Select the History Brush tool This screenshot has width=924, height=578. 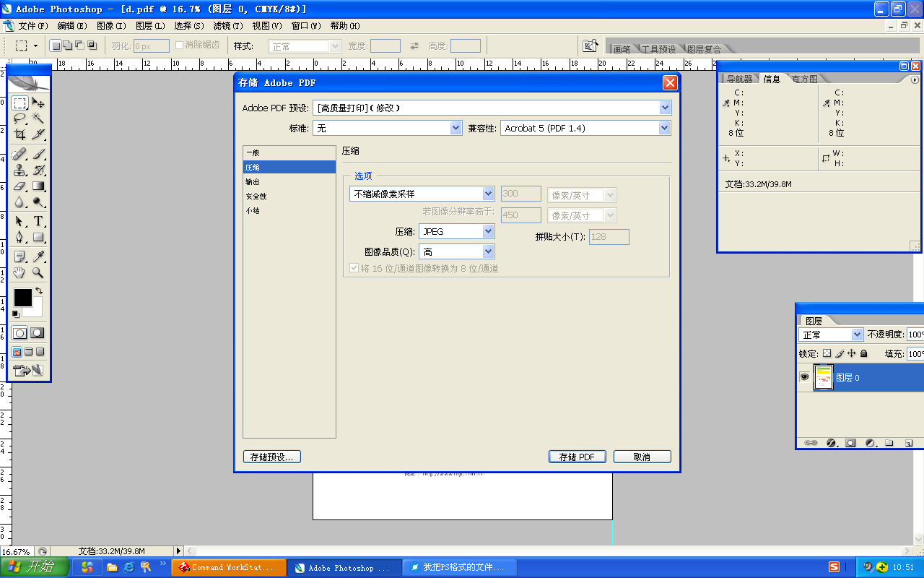[x=38, y=171]
